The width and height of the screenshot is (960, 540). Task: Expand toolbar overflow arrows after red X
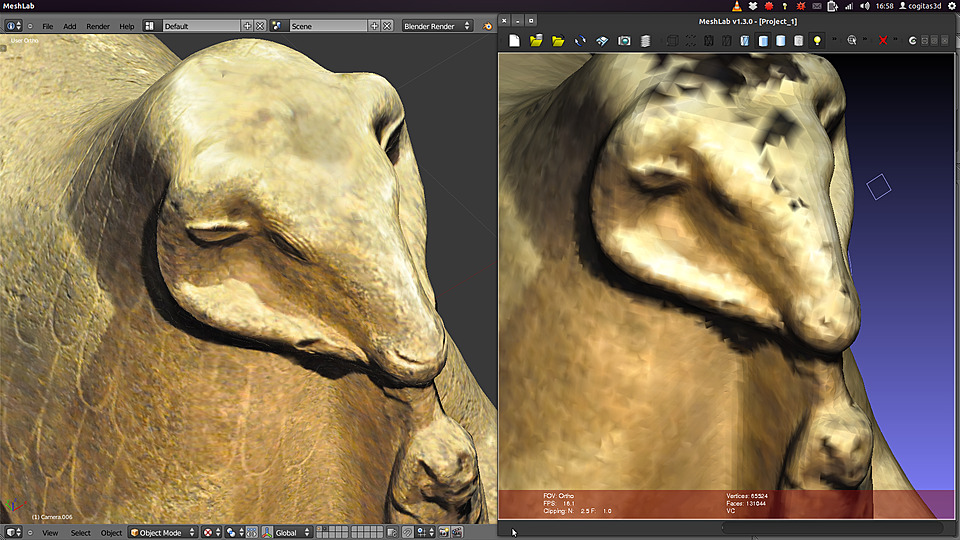(895, 39)
